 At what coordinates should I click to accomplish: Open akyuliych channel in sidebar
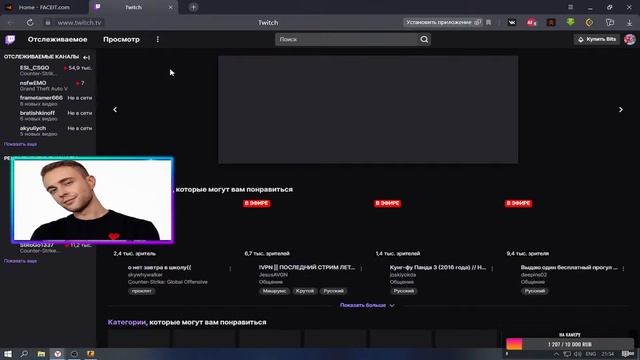(48, 131)
